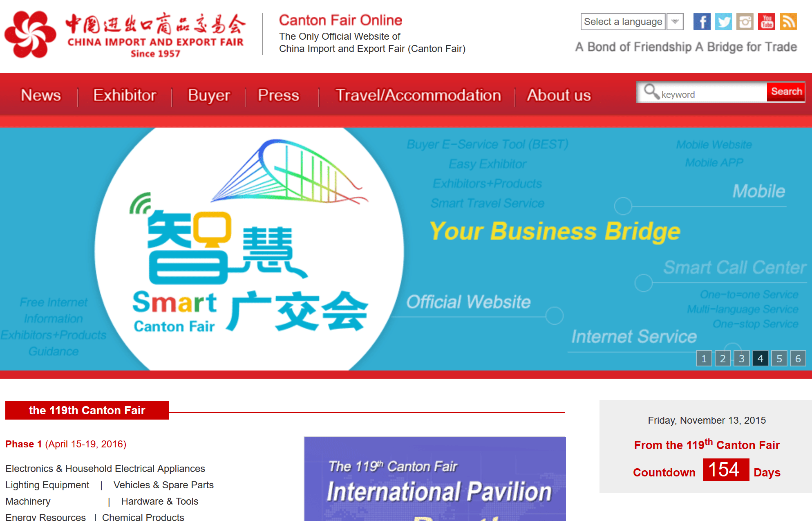This screenshot has width=812, height=521.
Task: Go to banner slide 5
Action: (x=779, y=359)
